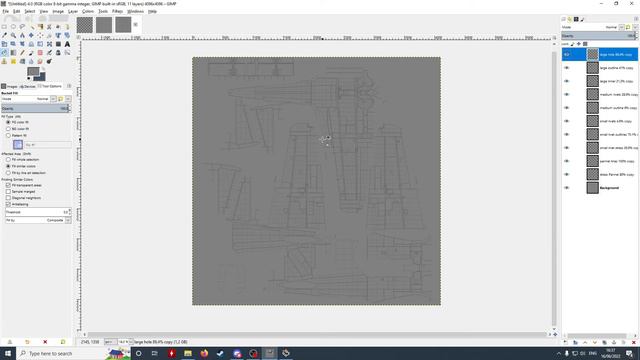The image size is (640, 360).
Task: Choose the BG color fill radio
Action: pyautogui.click(x=8, y=129)
